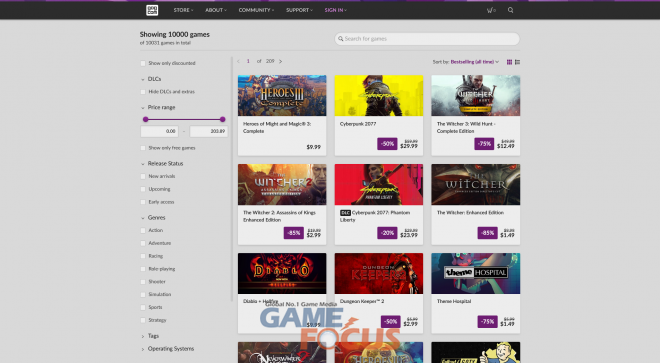This screenshot has width=660, height=363.
Task: Open the SUPPORT menu
Action: coord(299,10)
